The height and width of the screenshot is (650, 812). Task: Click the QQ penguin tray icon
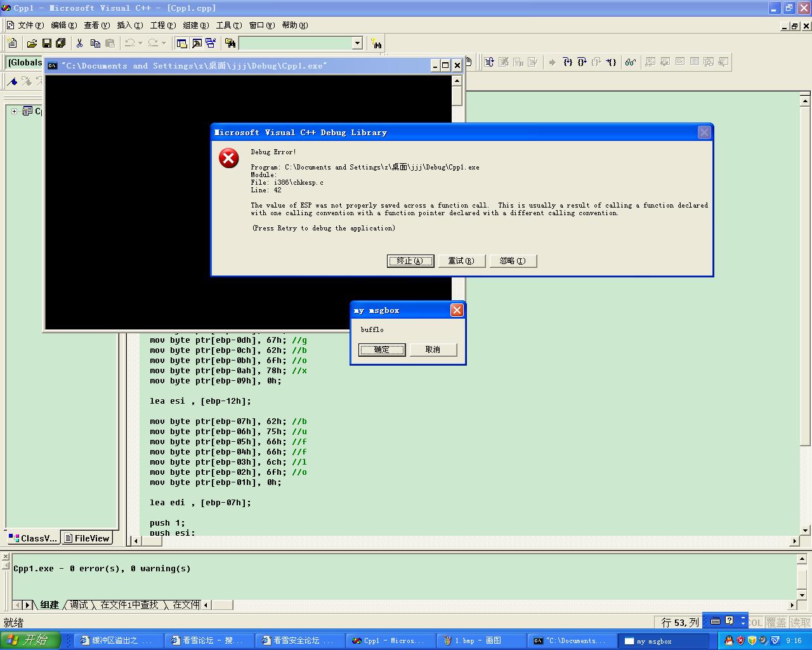coord(728,640)
